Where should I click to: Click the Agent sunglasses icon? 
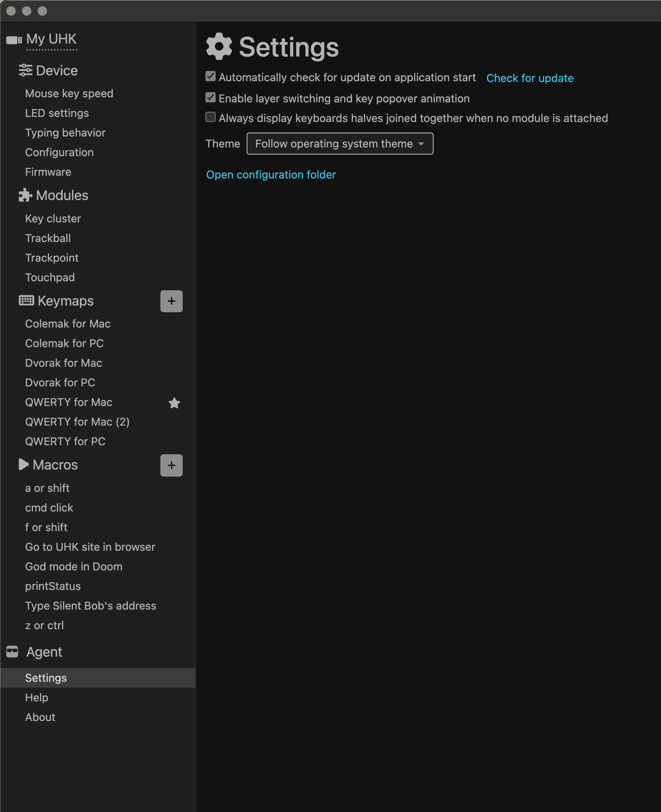(x=13, y=652)
